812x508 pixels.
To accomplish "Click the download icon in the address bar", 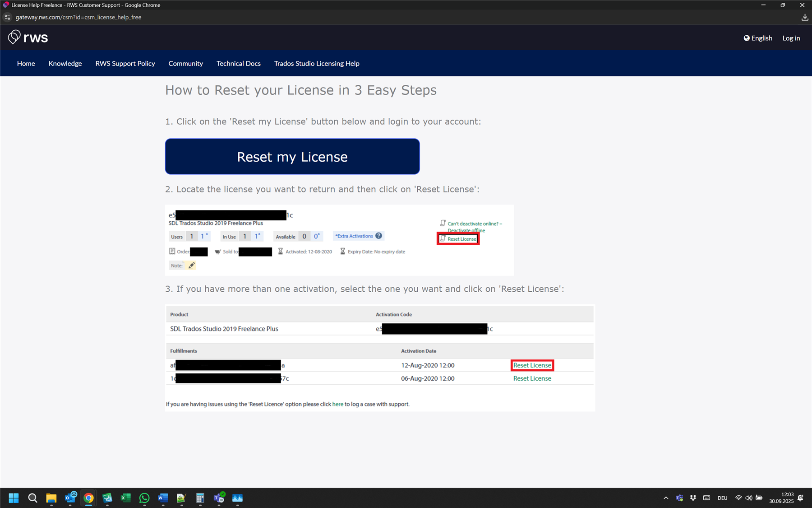I will pos(804,17).
